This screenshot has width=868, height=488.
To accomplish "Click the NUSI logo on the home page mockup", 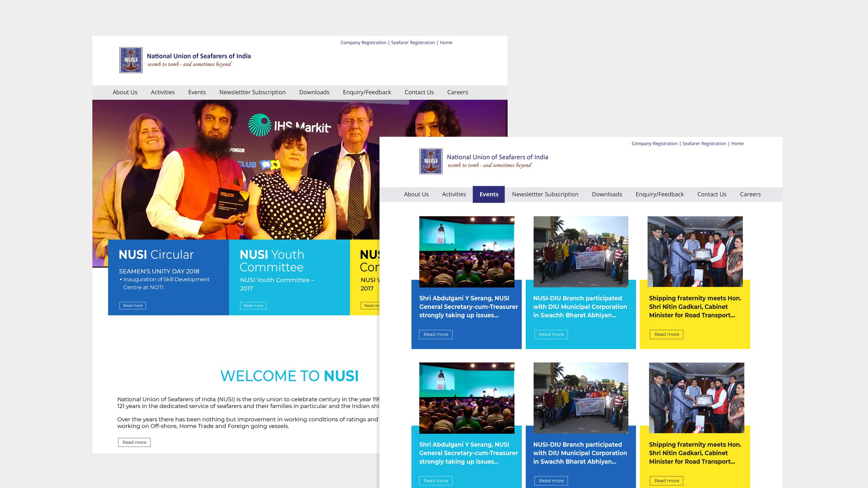I will tap(131, 60).
